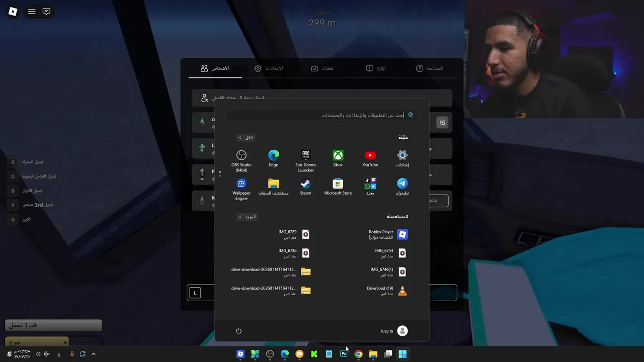The height and width of the screenshot is (362, 644).
Task: Switch to لقطات (Captures) tab in Roblox
Action: coord(322,68)
